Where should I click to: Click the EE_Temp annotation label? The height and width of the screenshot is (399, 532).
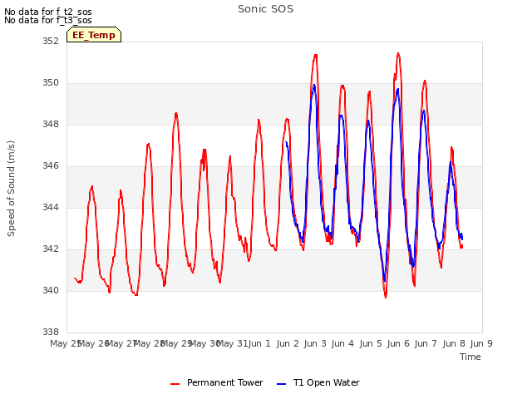(94, 35)
